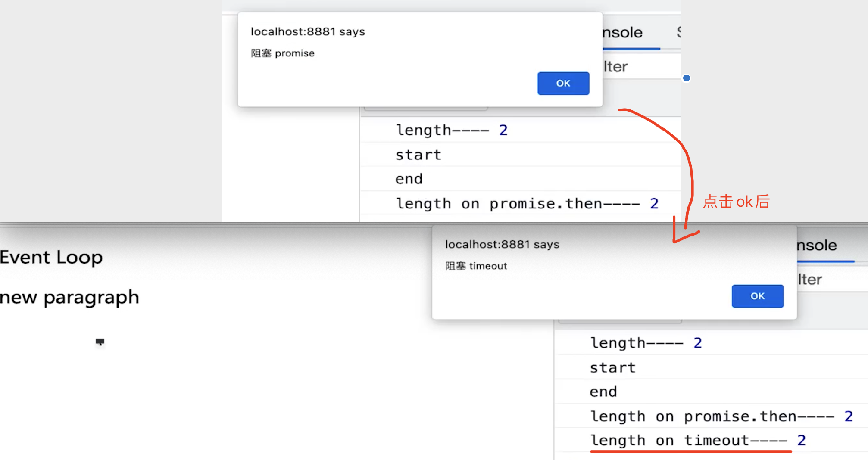Image resolution: width=868 pixels, height=460 pixels.
Task: Click the red 点击ok后 annotation
Action: pyautogui.click(x=736, y=202)
